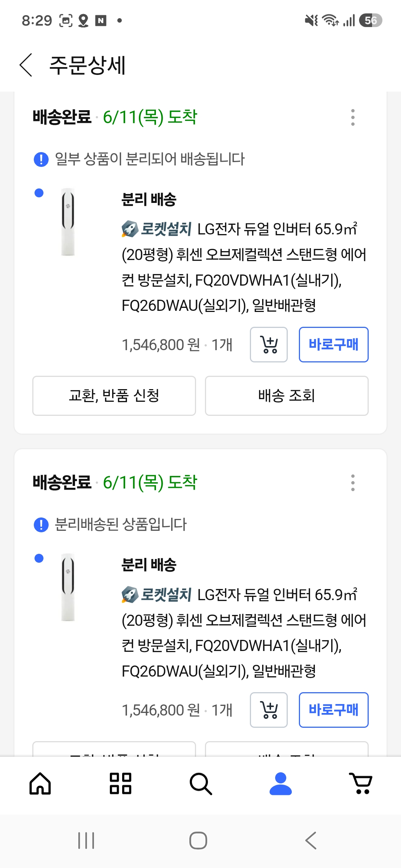Image resolution: width=401 pixels, height=868 pixels.
Task: Open 배송 조회 for first order
Action: click(x=287, y=396)
